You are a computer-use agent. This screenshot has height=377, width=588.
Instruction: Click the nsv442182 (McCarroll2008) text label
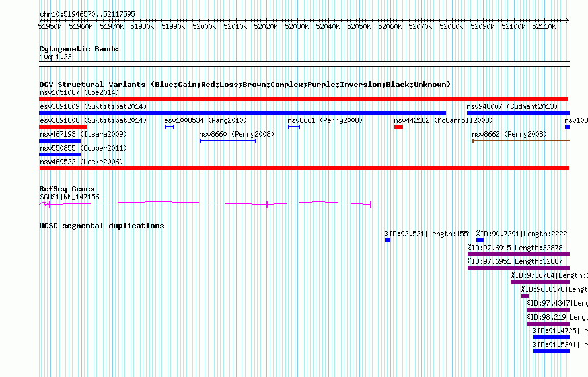pos(443,120)
